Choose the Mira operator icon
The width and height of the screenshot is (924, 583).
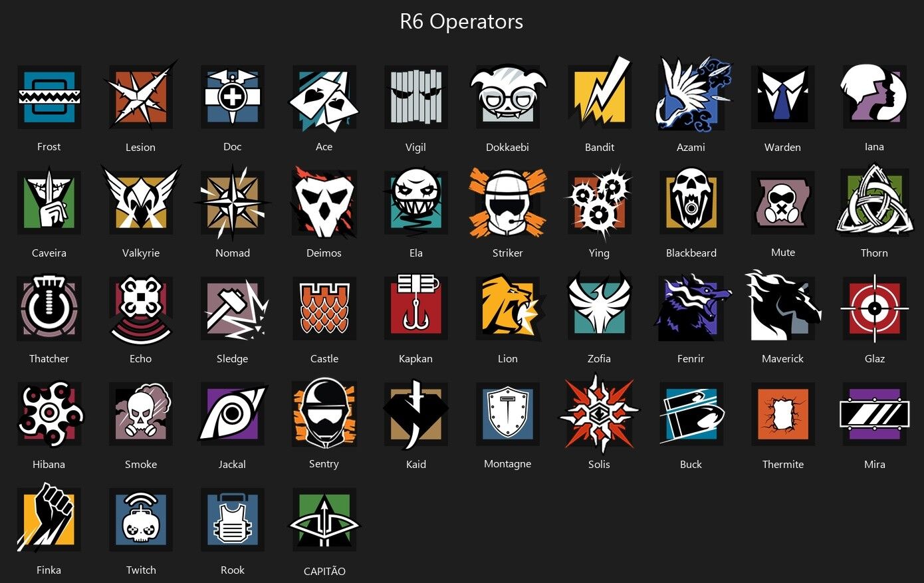coord(875,414)
